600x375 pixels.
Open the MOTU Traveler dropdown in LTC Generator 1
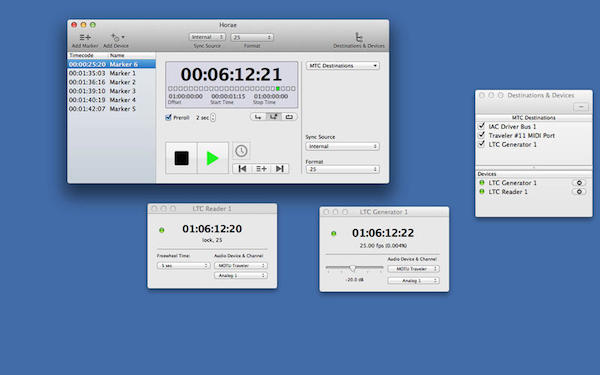[413, 269]
